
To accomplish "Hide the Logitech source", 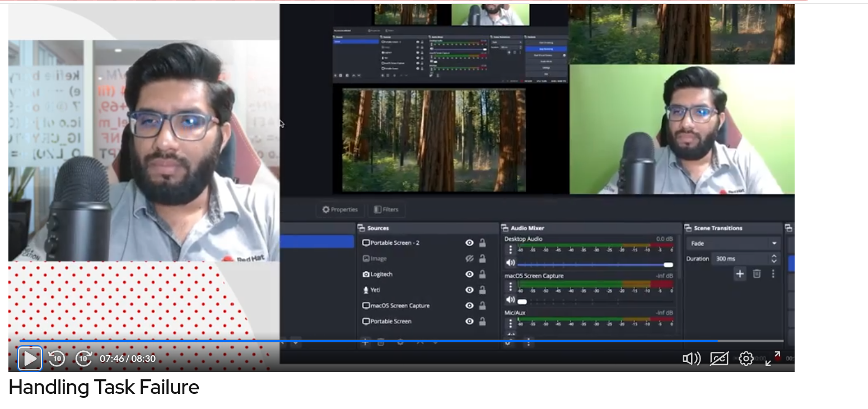I will (x=469, y=274).
